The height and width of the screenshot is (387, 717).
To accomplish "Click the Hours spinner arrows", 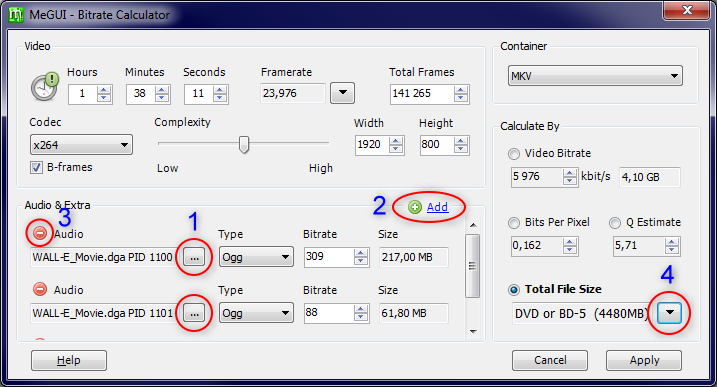I will click(104, 94).
